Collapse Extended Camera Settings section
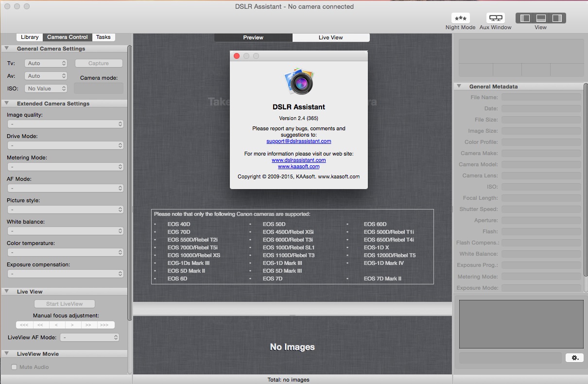Screen dimensions: 588x384 coord(7,103)
